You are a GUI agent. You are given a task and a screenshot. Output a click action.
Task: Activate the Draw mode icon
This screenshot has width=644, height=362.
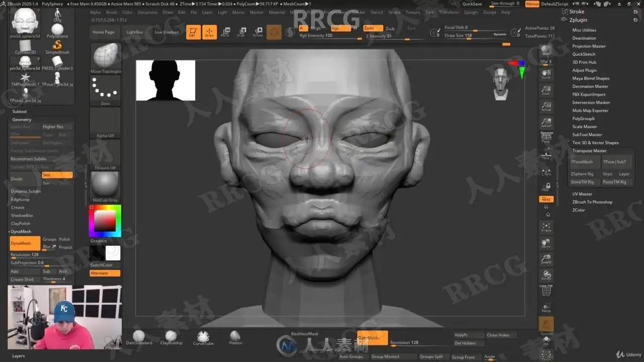pyautogui.click(x=209, y=32)
